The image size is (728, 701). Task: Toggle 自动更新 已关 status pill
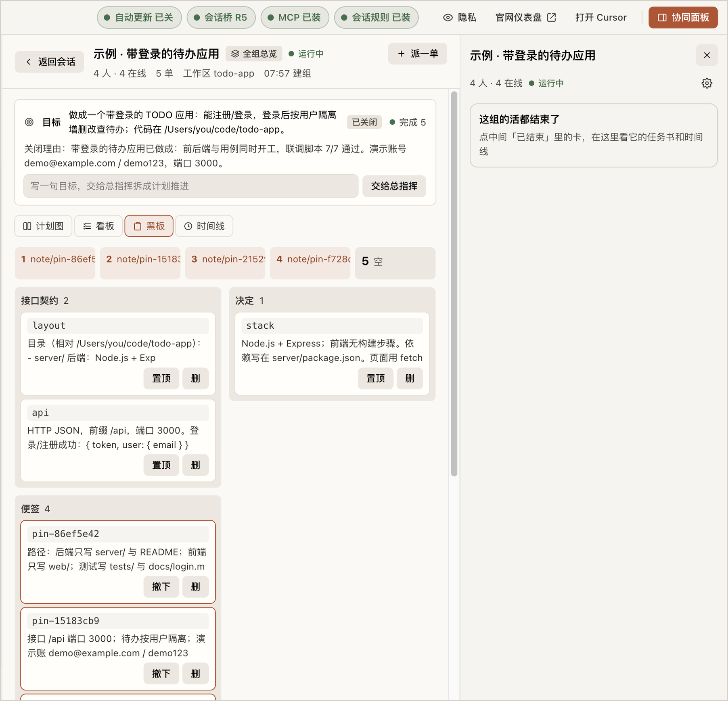point(139,18)
